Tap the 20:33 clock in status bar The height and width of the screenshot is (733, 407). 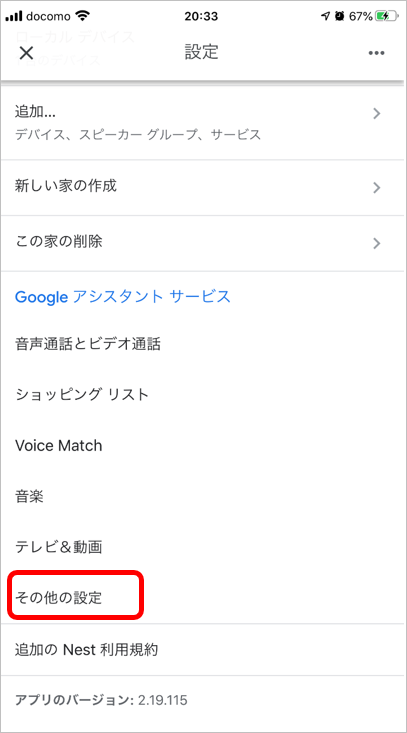[x=201, y=16]
